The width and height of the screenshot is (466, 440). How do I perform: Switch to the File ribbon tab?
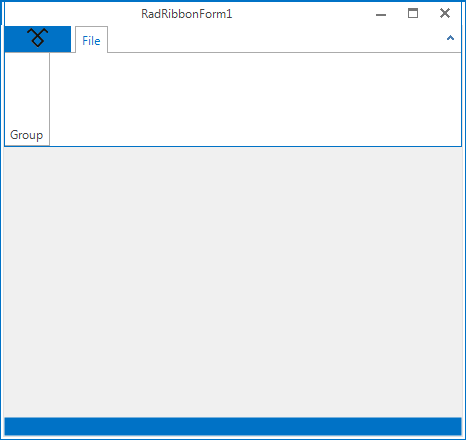(x=91, y=40)
